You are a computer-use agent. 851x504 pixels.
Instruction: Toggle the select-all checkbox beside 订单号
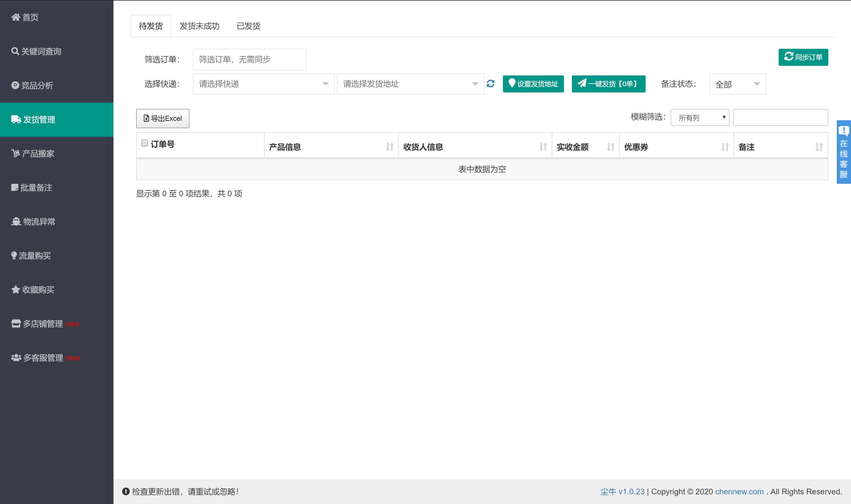(x=145, y=143)
